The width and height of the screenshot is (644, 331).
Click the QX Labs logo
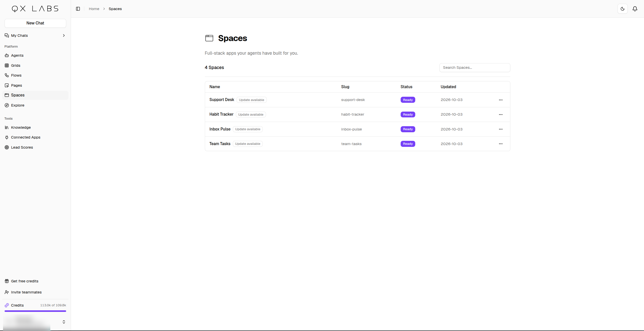coord(35,9)
